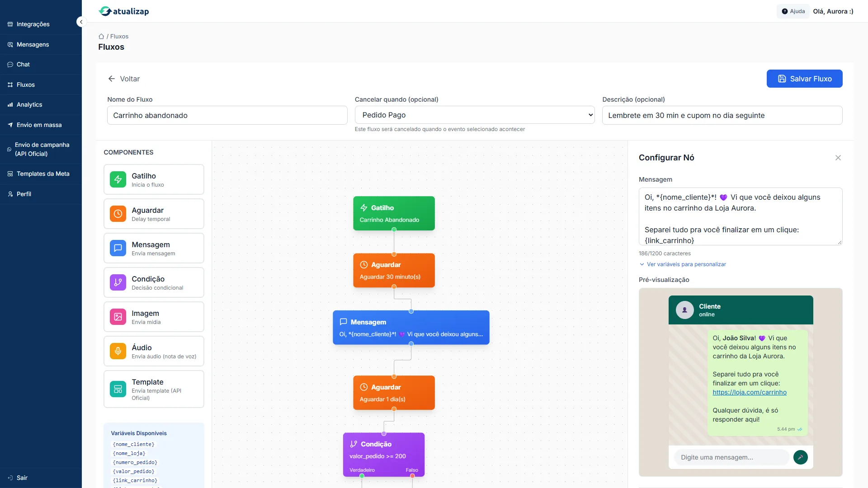Screen dimensions: 868x488
Task: Go to Chat in the sidebar
Action: [x=41, y=65]
